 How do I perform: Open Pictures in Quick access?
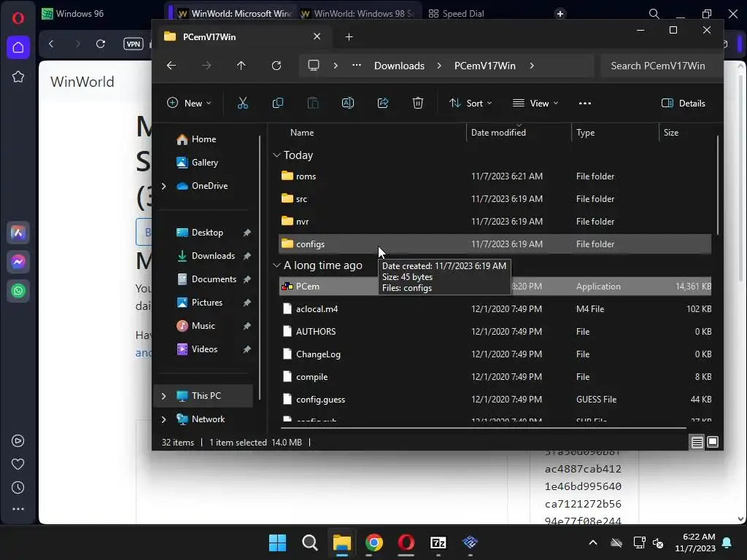(x=206, y=303)
